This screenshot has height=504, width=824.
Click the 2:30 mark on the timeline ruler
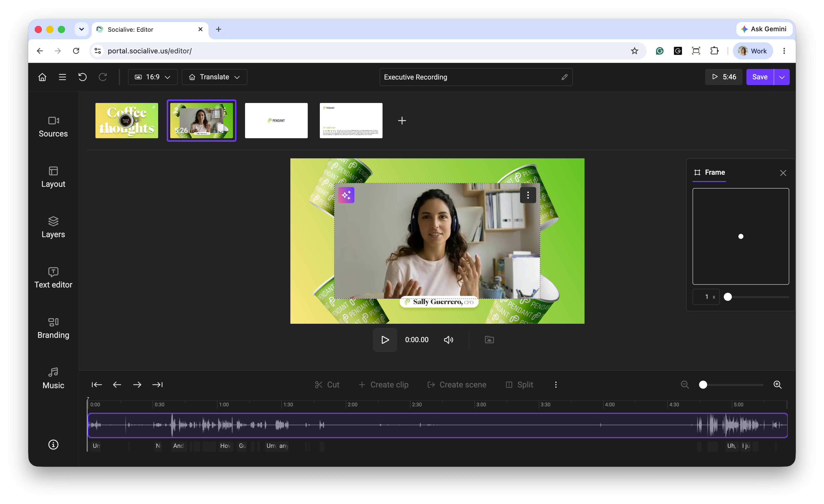(417, 404)
